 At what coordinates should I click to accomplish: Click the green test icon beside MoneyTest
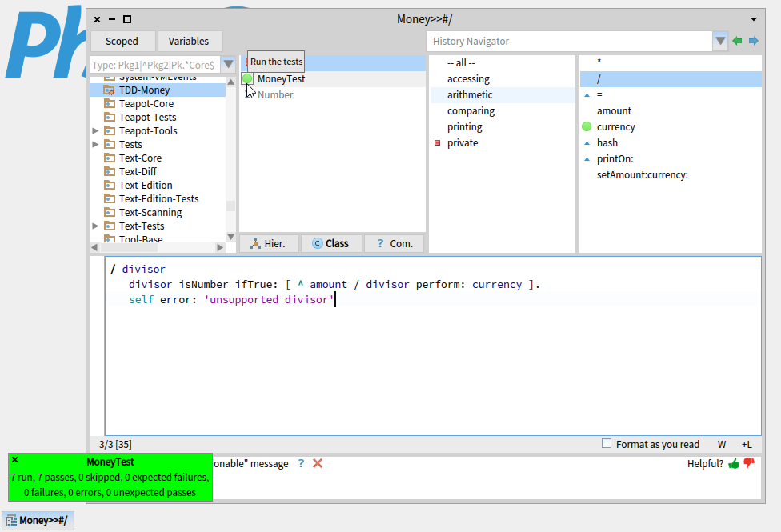tap(247, 79)
